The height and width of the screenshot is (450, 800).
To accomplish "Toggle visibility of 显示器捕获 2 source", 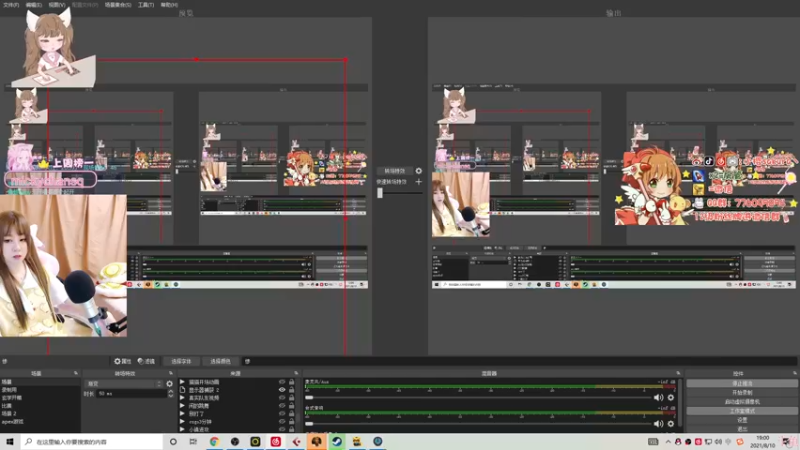I will [x=282, y=390].
